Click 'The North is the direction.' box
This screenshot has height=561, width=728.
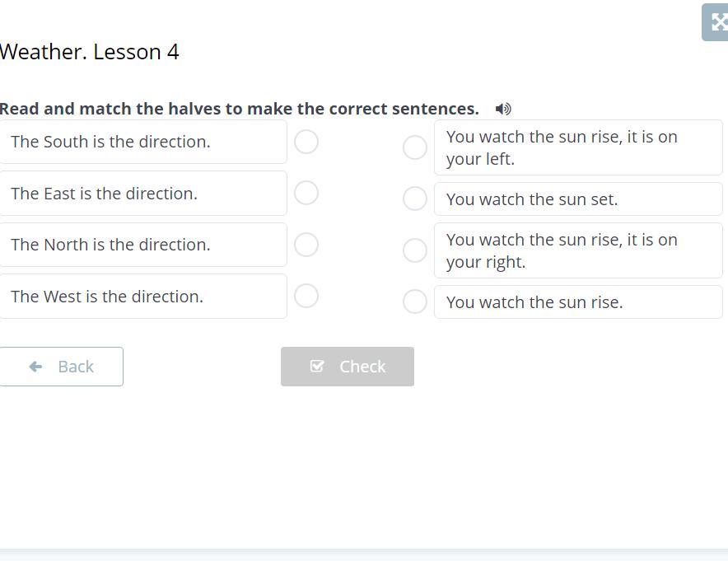pos(143,245)
